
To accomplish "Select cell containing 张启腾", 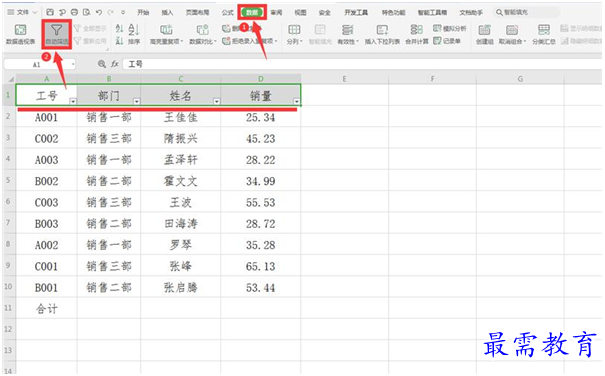I will point(181,287).
